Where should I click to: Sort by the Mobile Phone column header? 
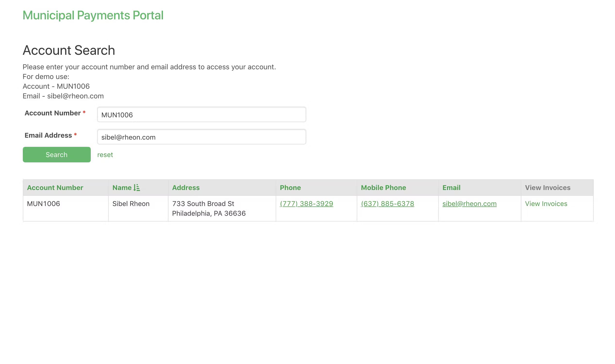click(x=383, y=188)
